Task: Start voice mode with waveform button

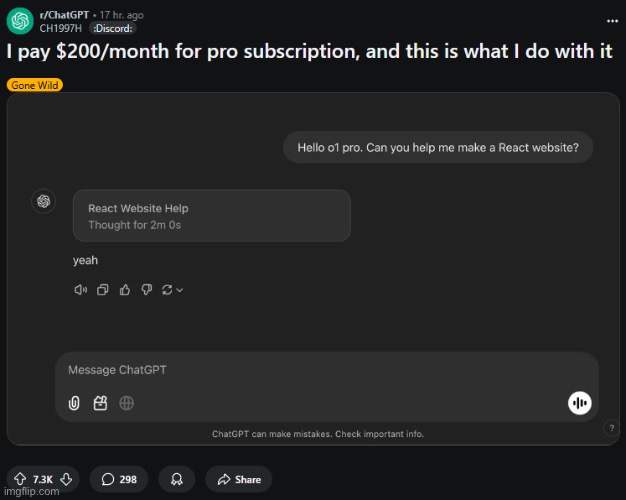Action: tap(580, 403)
